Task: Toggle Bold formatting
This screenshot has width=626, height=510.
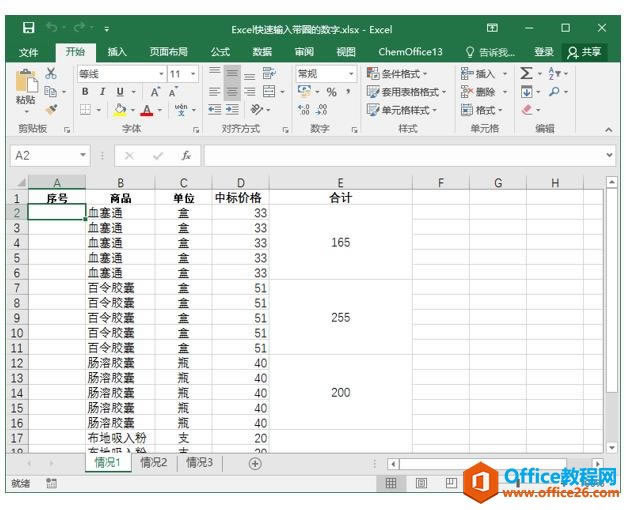Action: (85, 91)
